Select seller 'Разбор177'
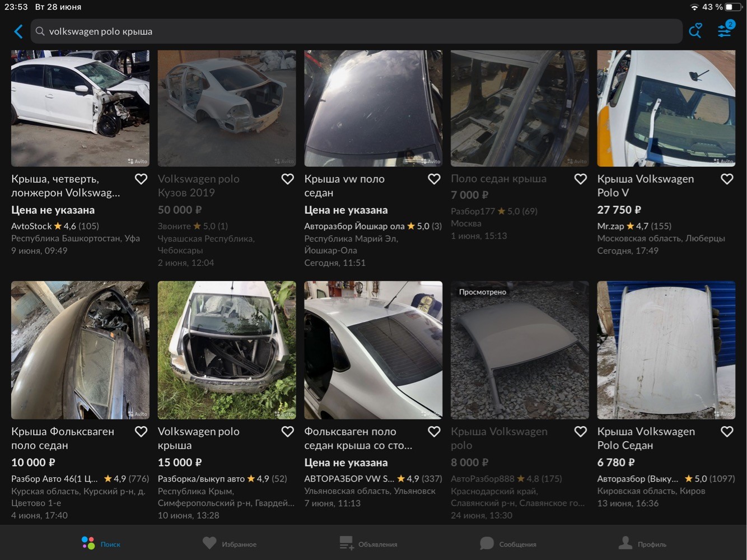The width and height of the screenshot is (747, 560). [473, 211]
